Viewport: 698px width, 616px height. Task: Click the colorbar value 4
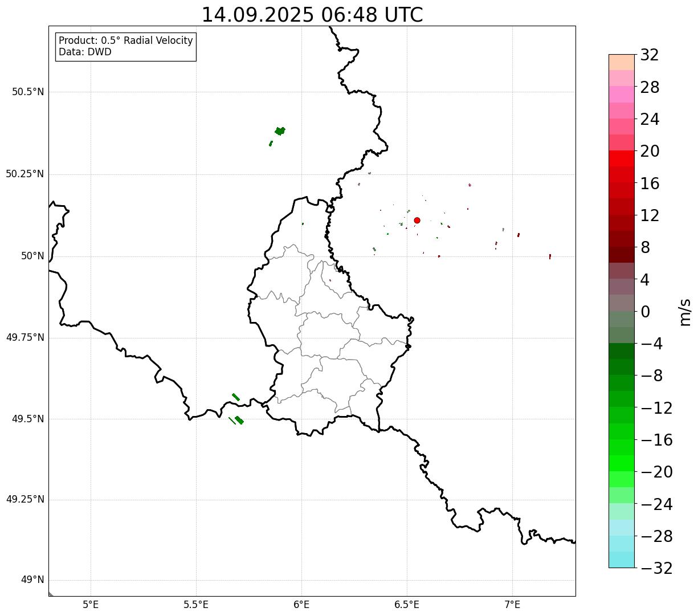645,280
